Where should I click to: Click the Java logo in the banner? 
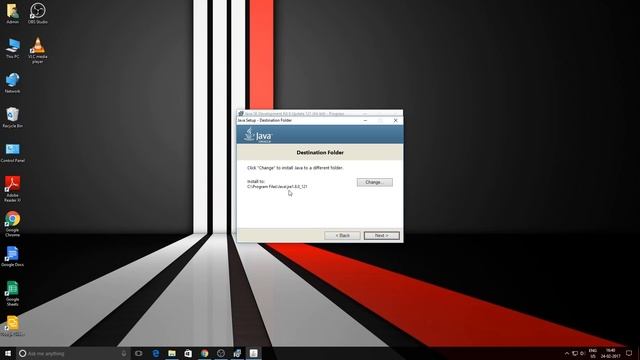click(x=258, y=135)
